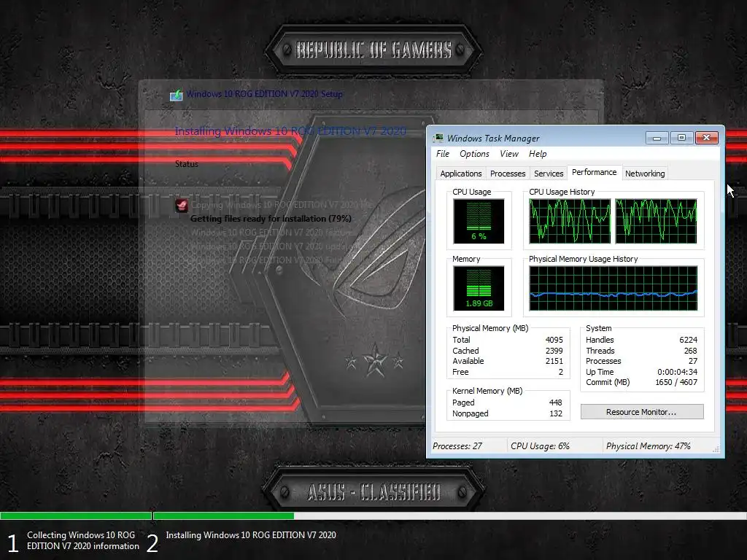
Task: Click the Setup window title text
Action: click(264, 94)
